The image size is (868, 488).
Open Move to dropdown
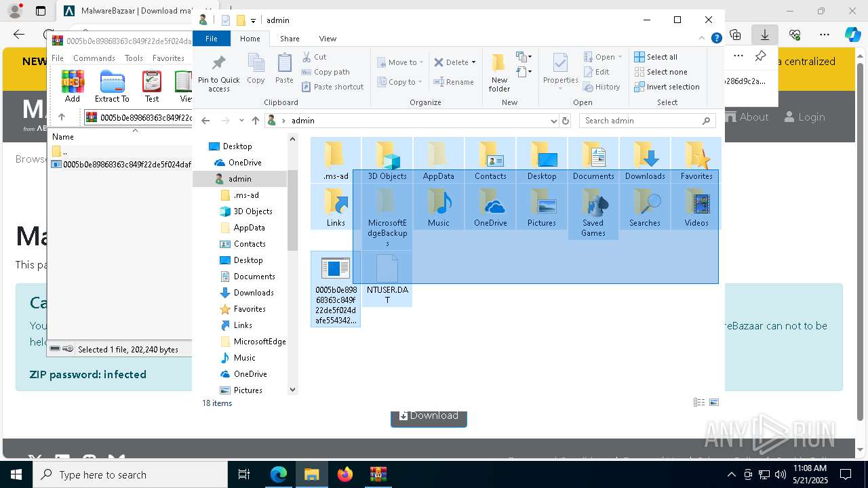click(400, 62)
